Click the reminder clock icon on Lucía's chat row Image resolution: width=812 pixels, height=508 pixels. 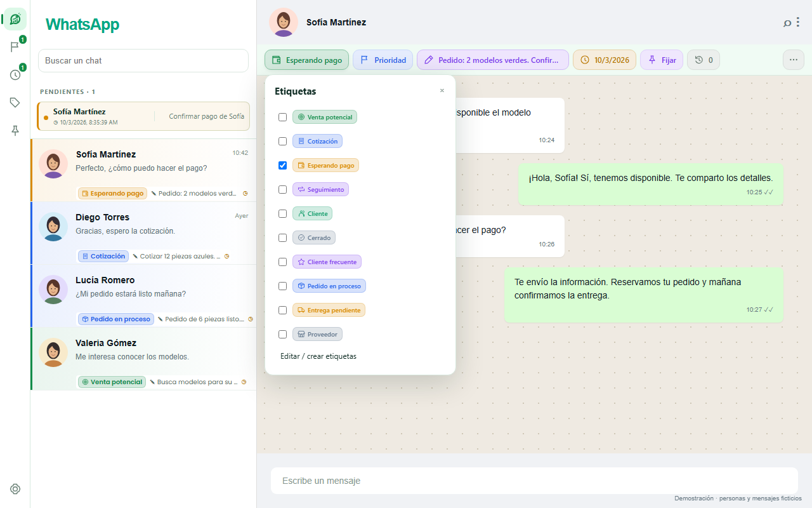[x=250, y=319]
